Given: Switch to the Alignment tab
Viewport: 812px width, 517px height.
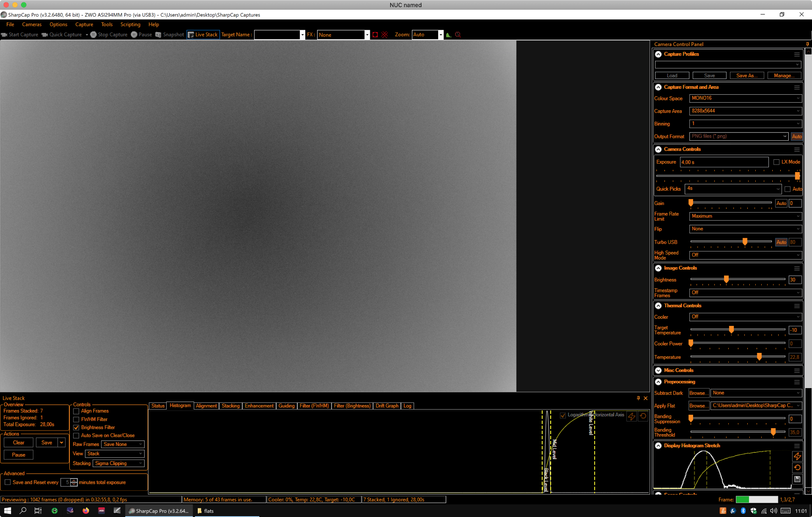Looking at the screenshot, I should pos(206,406).
